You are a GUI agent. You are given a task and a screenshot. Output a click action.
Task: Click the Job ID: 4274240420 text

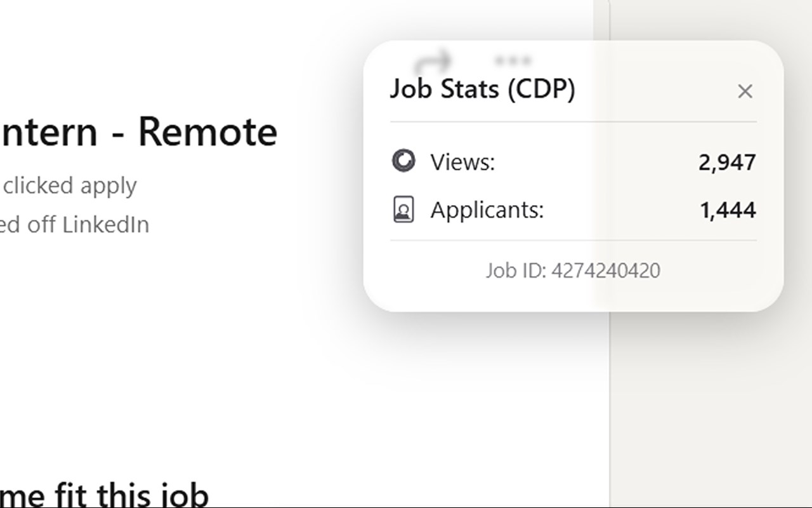point(573,271)
